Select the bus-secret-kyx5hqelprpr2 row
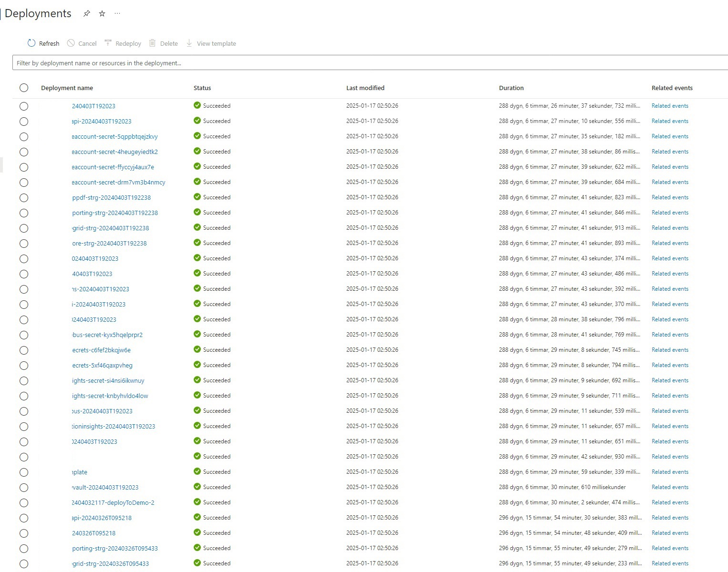 tap(24, 335)
